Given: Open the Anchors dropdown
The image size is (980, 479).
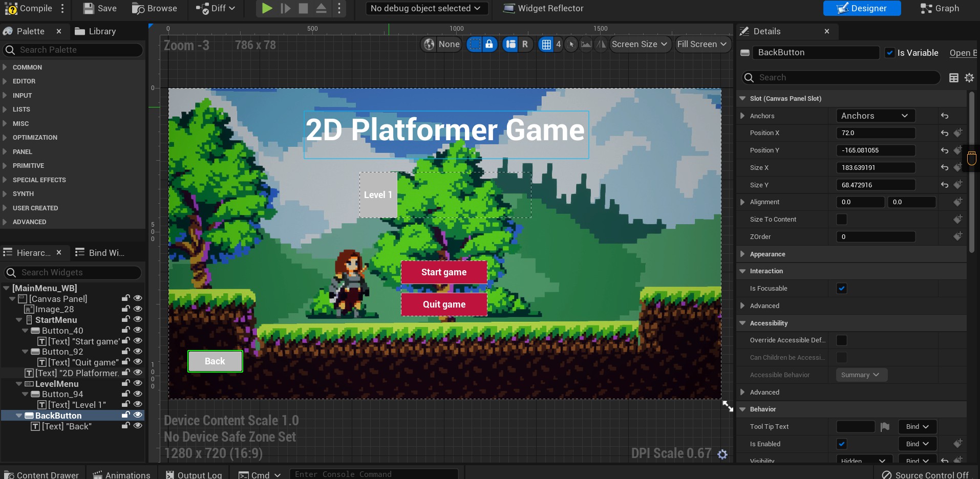Looking at the screenshot, I should click(875, 116).
